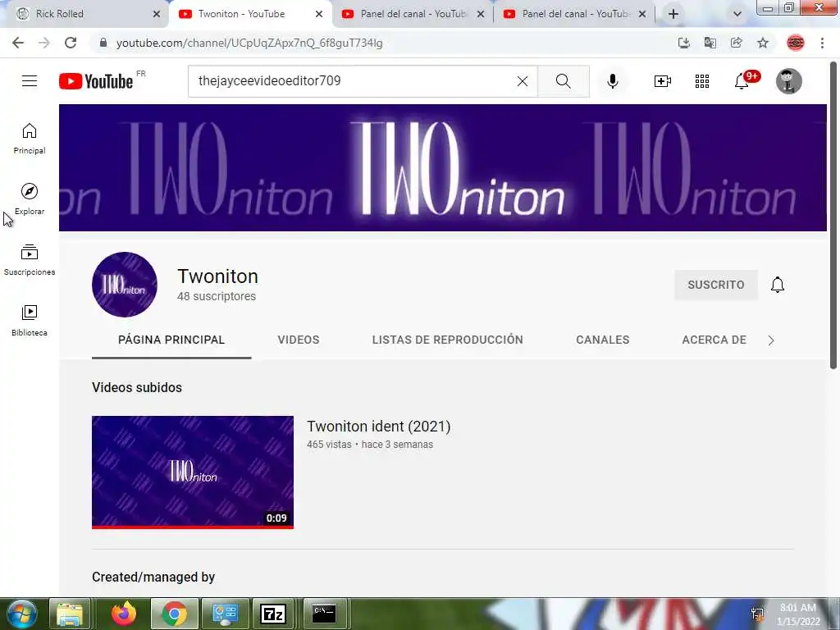Click the Twoniton channel avatar
This screenshot has width=840, height=630.
click(x=125, y=285)
